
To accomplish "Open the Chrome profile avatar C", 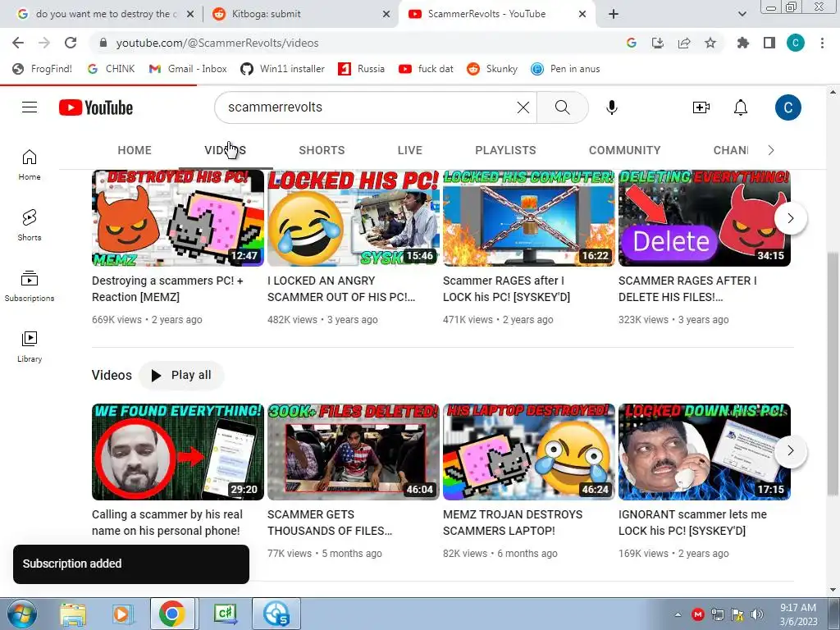I will pos(796,43).
